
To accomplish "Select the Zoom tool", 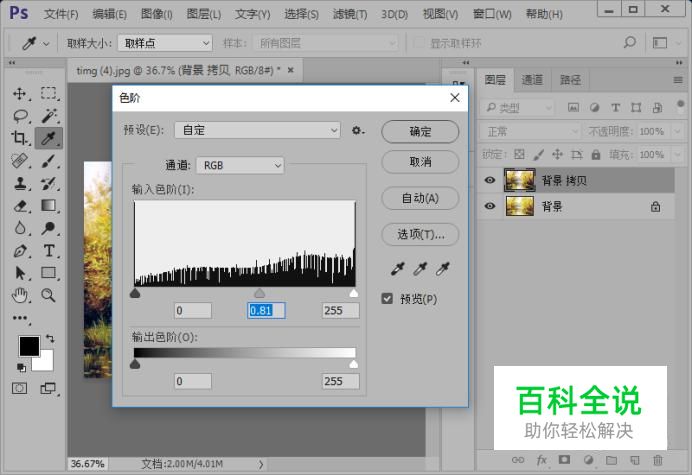I will [49, 295].
